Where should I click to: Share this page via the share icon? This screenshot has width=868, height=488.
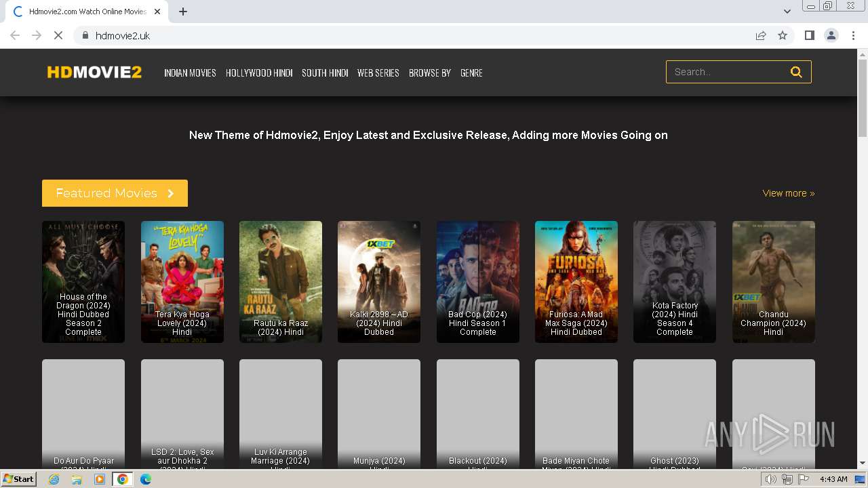tap(761, 35)
